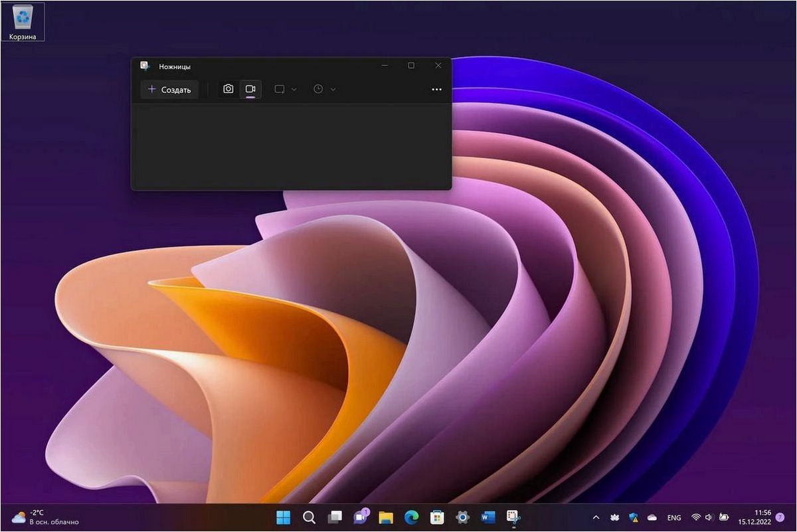The width and height of the screenshot is (797, 532).
Task: Open Word from the taskbar
Action: tap(489, 517)
